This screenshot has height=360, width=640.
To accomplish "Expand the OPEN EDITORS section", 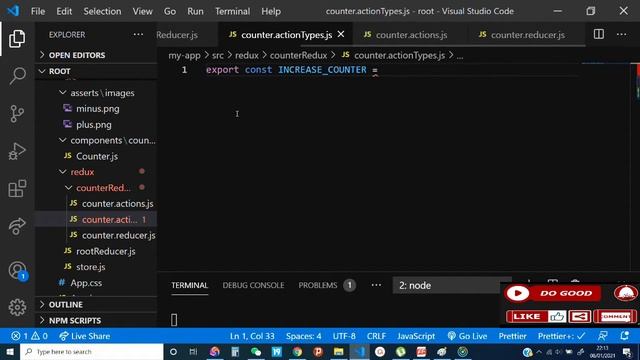I will pyautogui.click(x=96, y=55).
